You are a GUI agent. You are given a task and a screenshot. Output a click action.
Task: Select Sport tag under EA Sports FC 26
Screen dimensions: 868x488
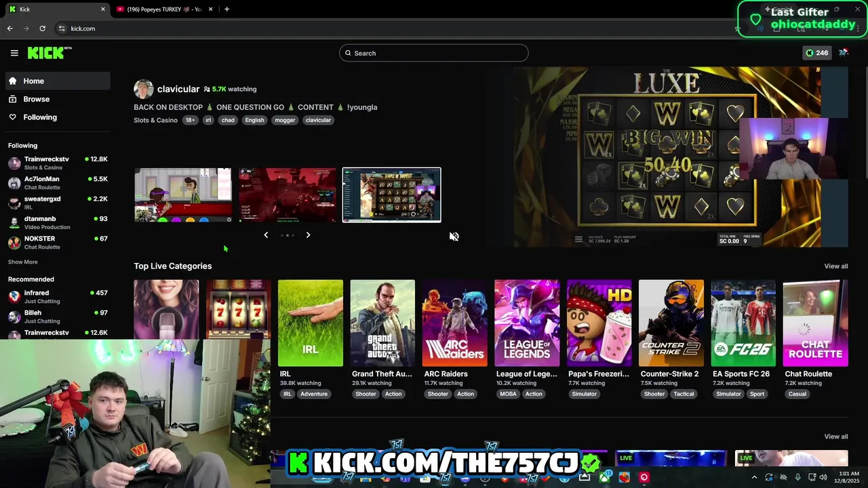tap(757, 394)
